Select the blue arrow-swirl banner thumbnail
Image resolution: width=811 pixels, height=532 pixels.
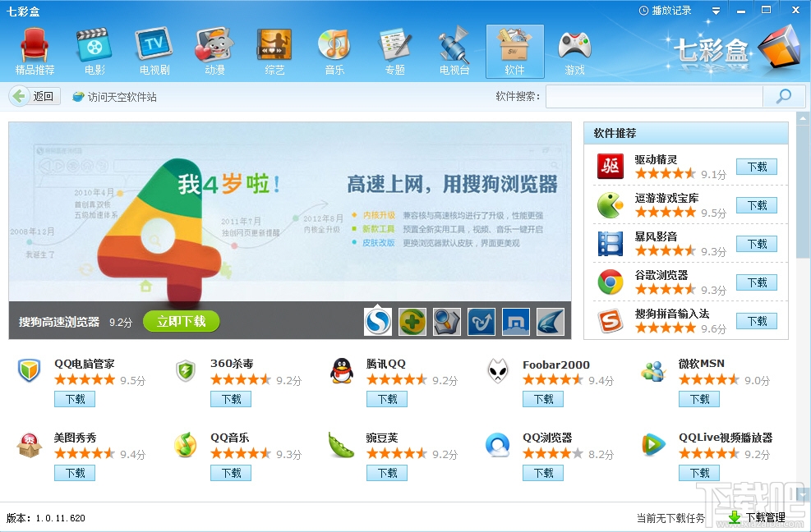pyautogui.click(x=481, y=322)
